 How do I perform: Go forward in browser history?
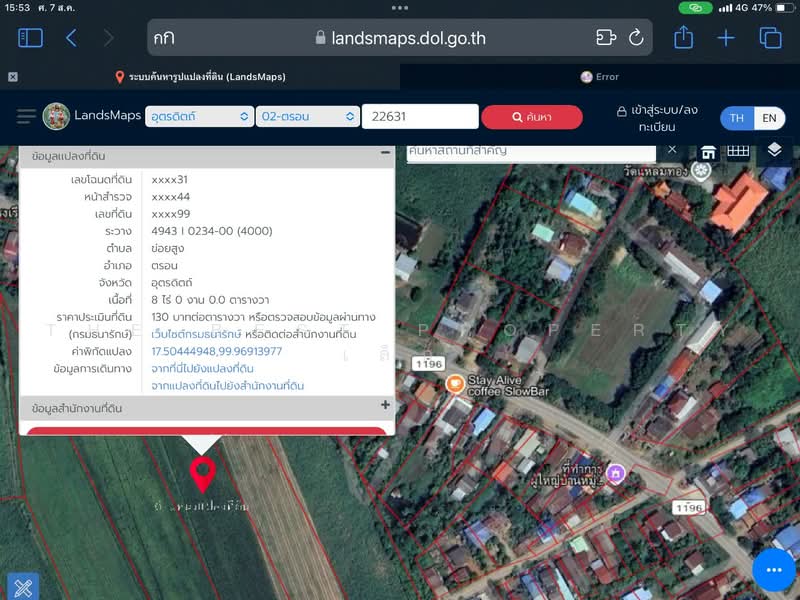(x=108, y=38)
